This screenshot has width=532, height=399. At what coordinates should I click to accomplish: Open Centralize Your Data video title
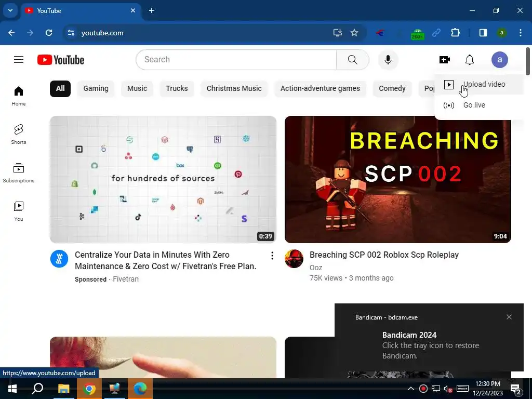click(x=166, y=260)
